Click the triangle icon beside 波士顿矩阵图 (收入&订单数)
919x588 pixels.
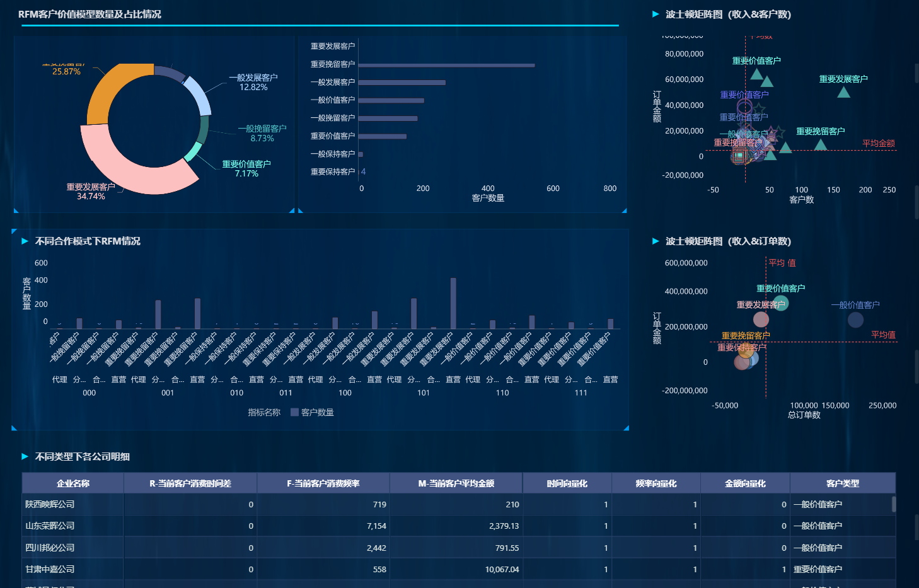tap(656, 241)
